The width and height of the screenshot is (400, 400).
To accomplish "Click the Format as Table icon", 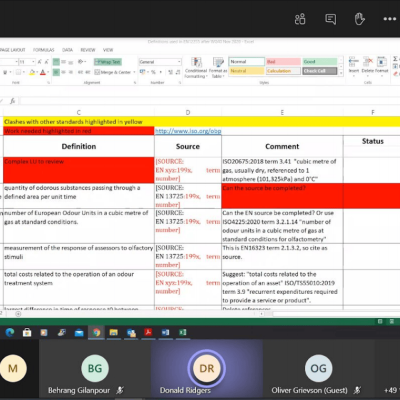I will tap(218, 68).
